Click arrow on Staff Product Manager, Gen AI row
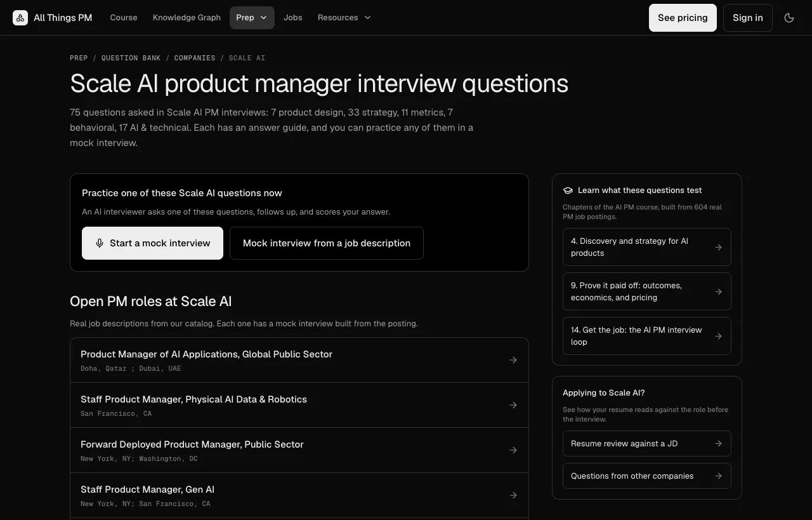Viewport: 812px width, 520px height. 513,495
